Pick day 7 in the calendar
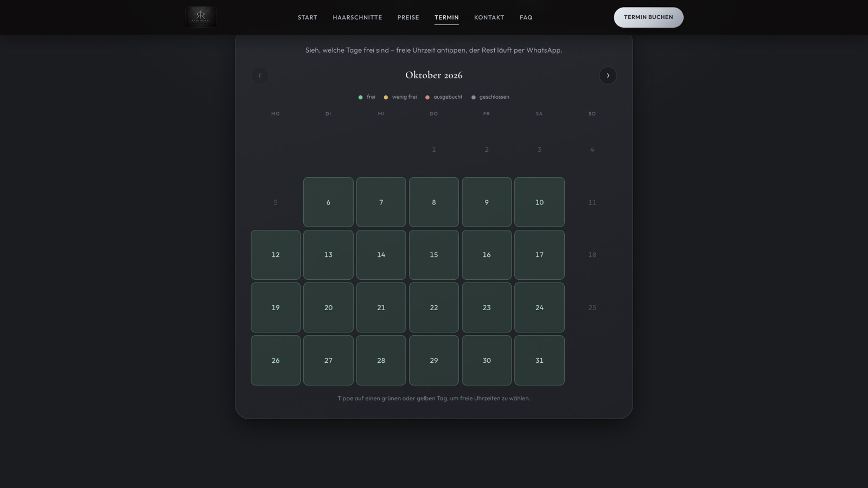The image size is (868, 488). coord(381,202)
